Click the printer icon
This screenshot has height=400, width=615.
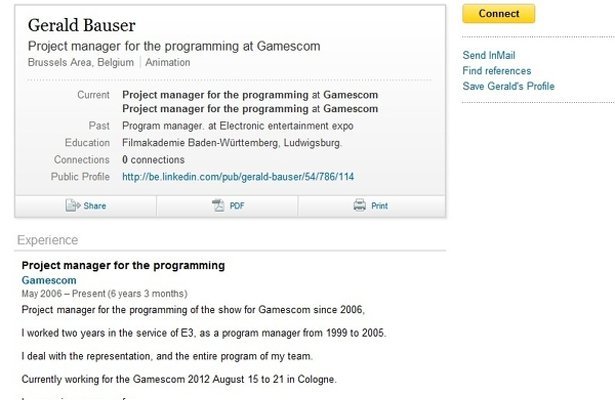(359, 205)
